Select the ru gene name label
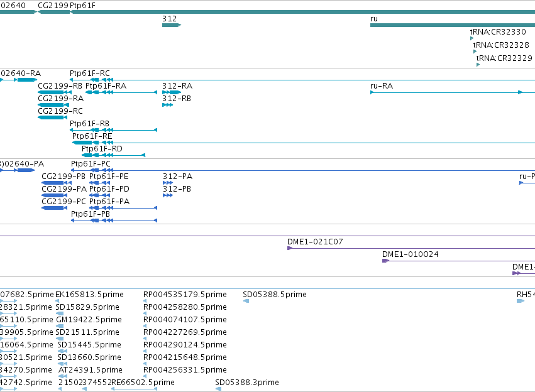 374,19
